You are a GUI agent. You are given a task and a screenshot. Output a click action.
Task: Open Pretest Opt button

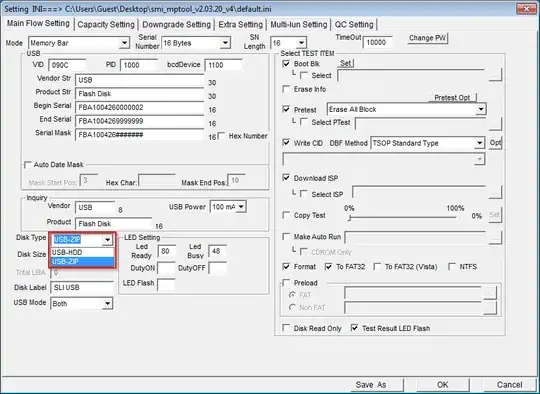point(452,98)
